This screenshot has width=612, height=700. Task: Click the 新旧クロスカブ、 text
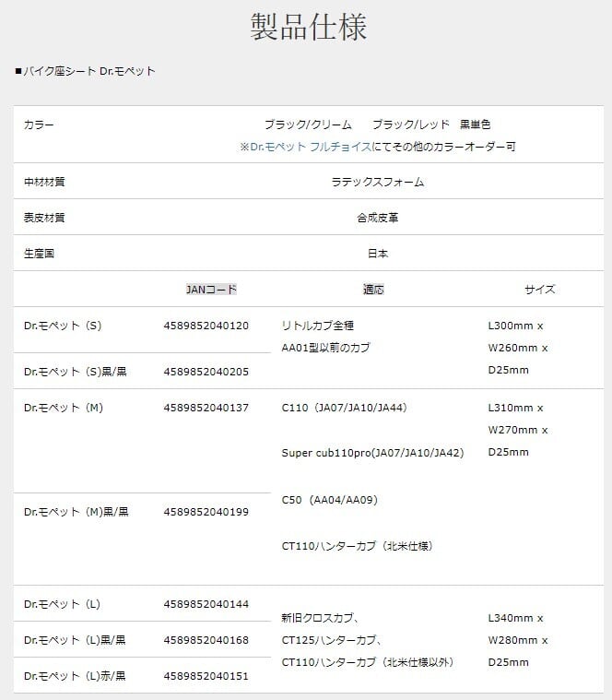(x=320, y=618)
